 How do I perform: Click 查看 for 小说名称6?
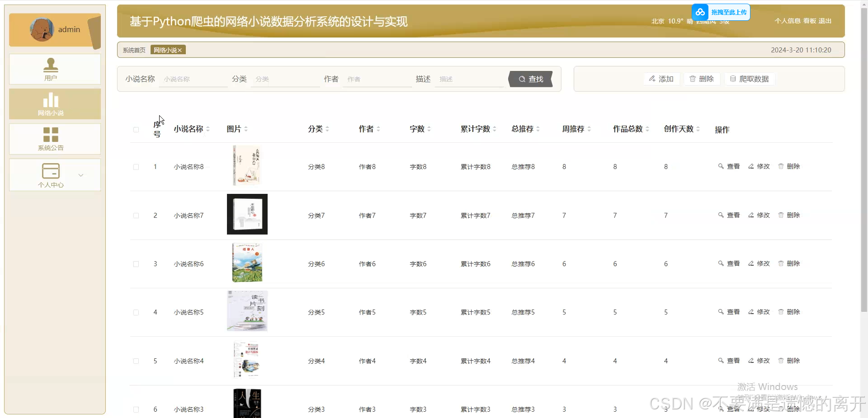(x=729, y=263)
